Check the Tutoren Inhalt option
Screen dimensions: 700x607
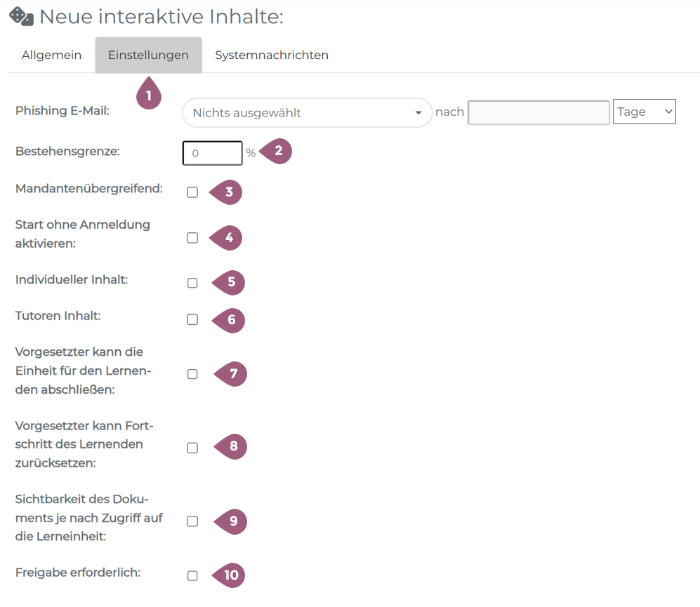[192, 319]
